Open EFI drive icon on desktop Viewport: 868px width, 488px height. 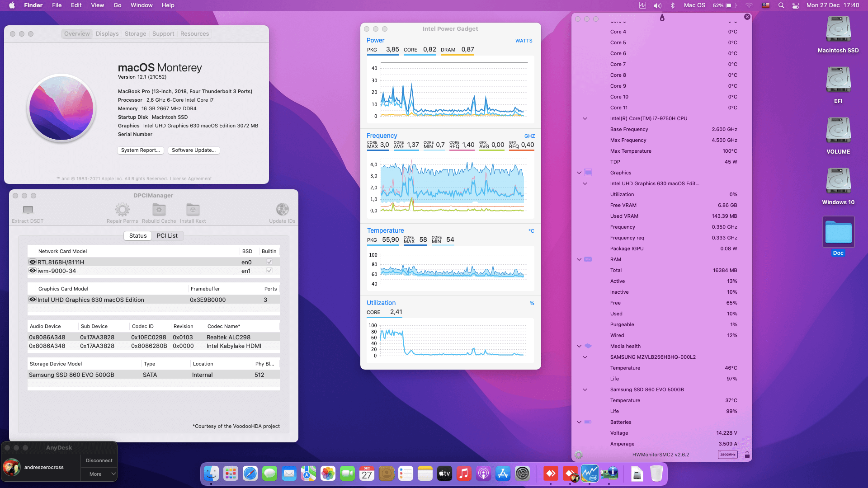[x=838, y=80]
